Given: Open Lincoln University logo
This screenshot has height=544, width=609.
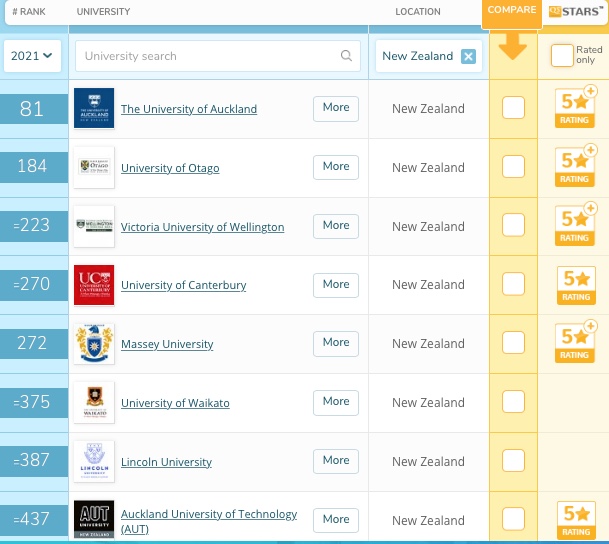Looking at the screenshot, I should point(94,461).
